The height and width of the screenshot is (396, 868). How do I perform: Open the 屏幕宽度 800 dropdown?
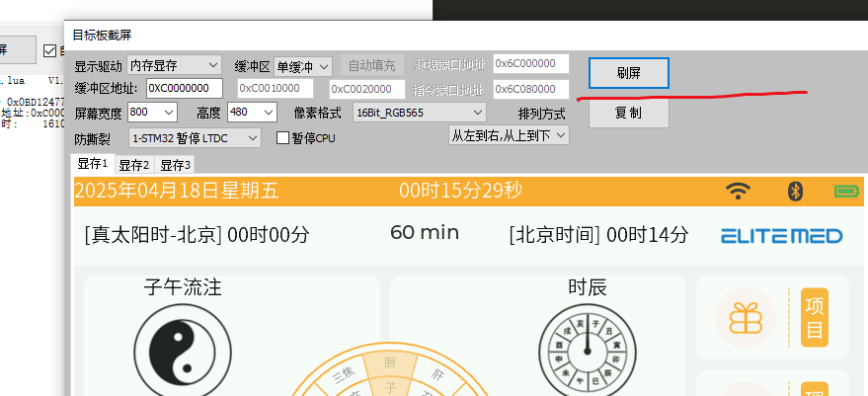click(151, 113)
